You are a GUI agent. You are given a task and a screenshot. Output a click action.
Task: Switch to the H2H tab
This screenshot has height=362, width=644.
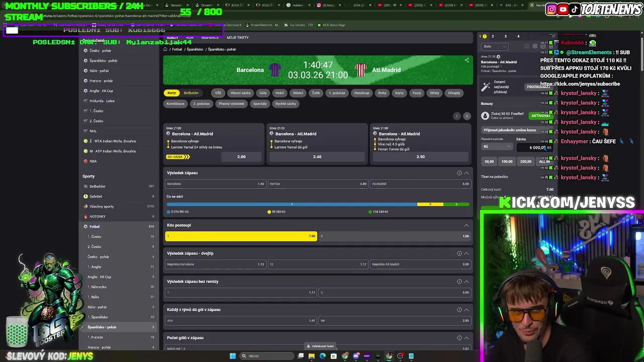coord(190,38)
